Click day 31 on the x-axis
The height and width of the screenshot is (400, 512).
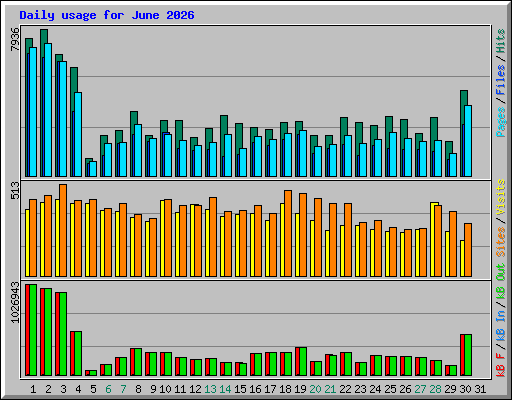pyautogui.click(x=480, y=389)
